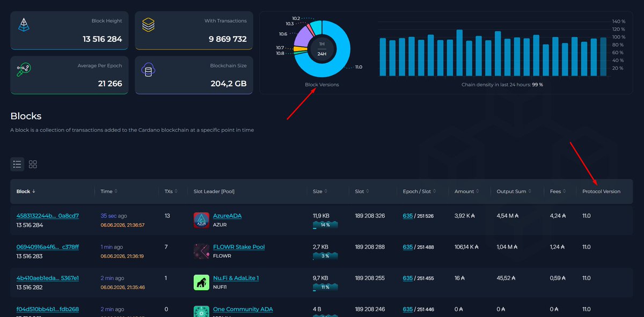Click the With Transactions value 9 869 732
Screen dimensions: 644x317
click(228, 39)
